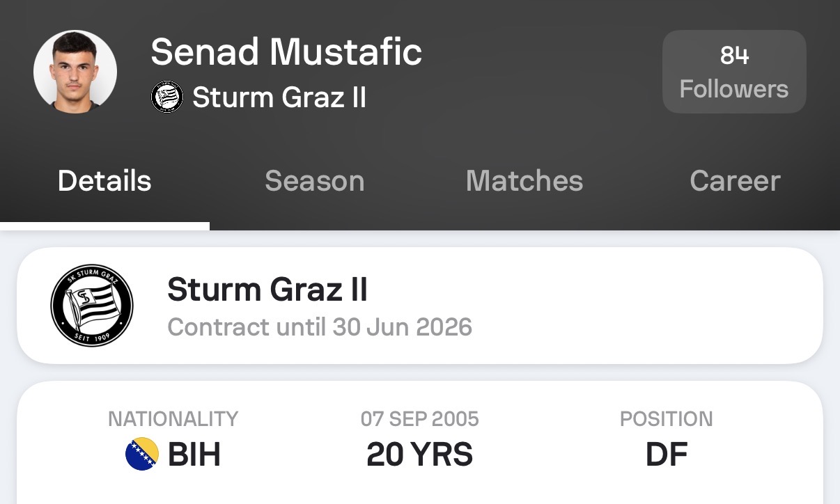Click the DF position value
The width and height of the screenshot is (840, 504).
pos(667,455)
